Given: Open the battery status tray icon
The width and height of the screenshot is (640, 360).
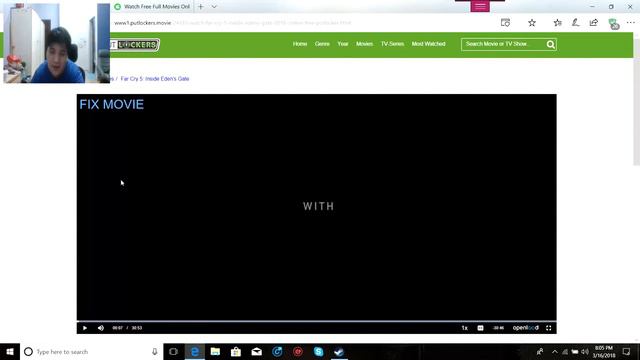Looking at the screenshot, I should point(575,351).
